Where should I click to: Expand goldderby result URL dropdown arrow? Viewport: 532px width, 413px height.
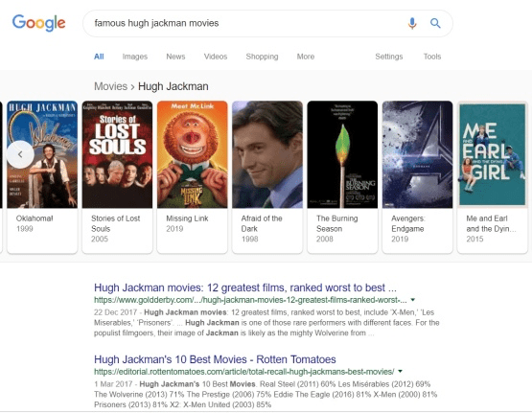413,300
